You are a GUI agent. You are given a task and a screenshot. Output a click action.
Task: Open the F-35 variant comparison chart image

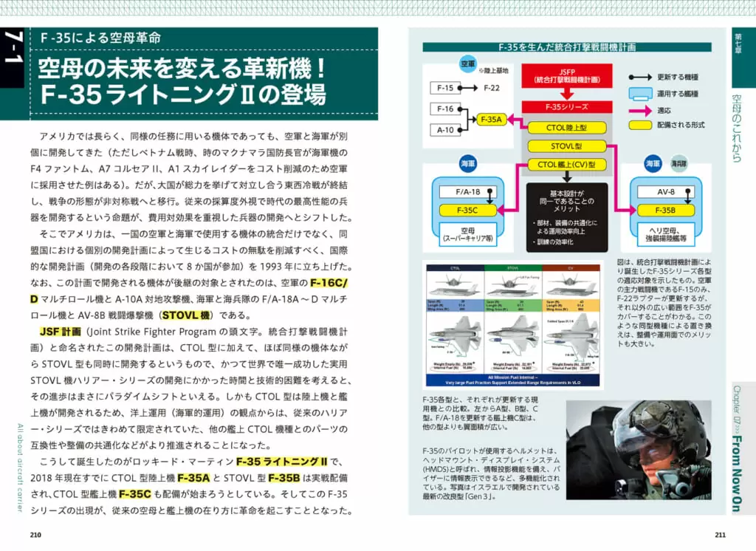click(x=513, y=325)
